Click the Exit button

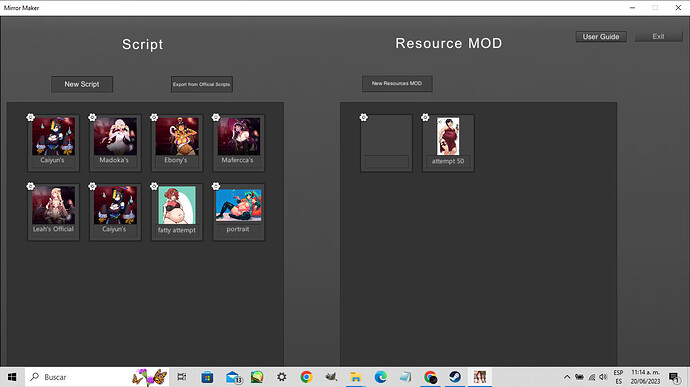[658, 37]
